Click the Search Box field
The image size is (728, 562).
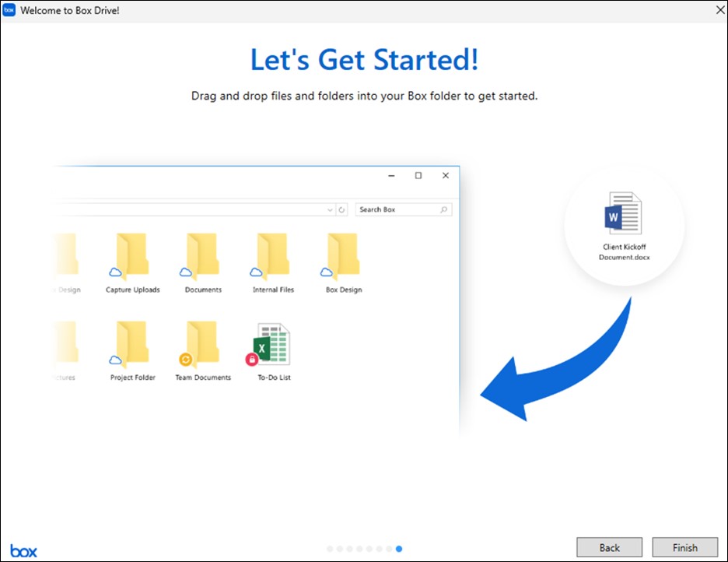tap(404, 209)
